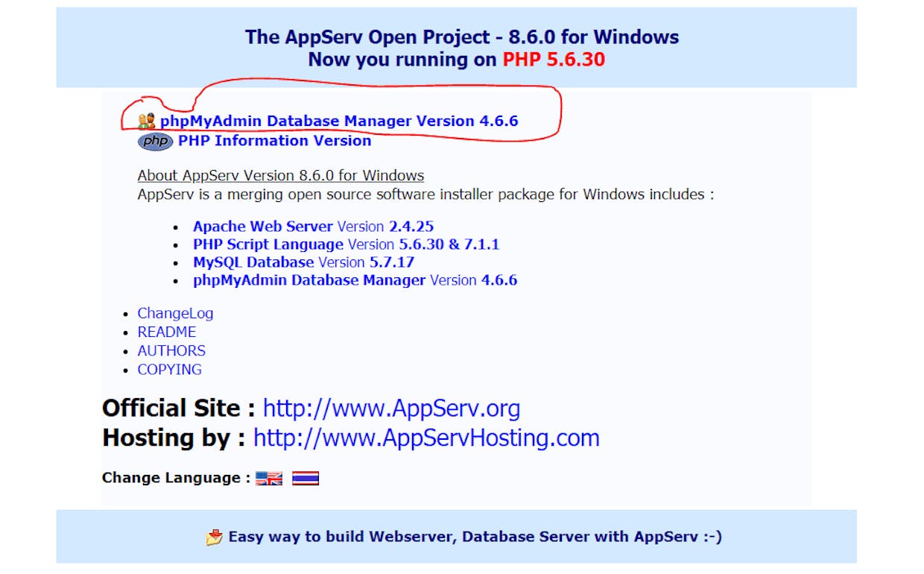Click the red 'PHP 5.6.30' text

point(554,60)
